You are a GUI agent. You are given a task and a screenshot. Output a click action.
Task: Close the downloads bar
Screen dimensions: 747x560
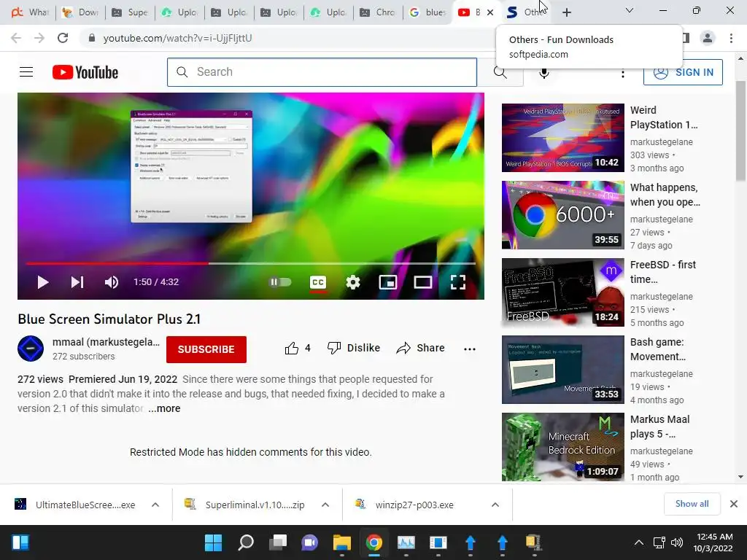734,504
